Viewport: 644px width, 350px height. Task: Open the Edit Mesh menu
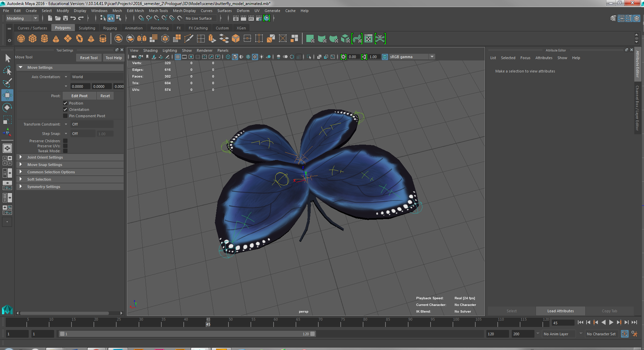[x=135, y=11]
